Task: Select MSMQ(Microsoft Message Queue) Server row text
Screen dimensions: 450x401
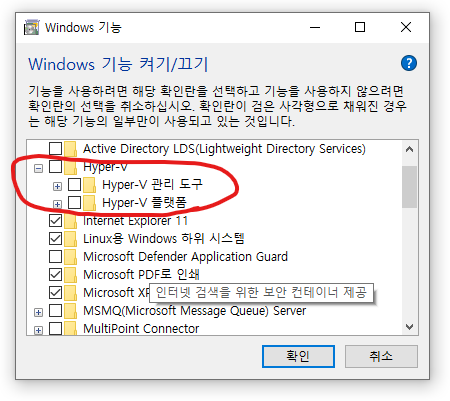Action: 194,310
